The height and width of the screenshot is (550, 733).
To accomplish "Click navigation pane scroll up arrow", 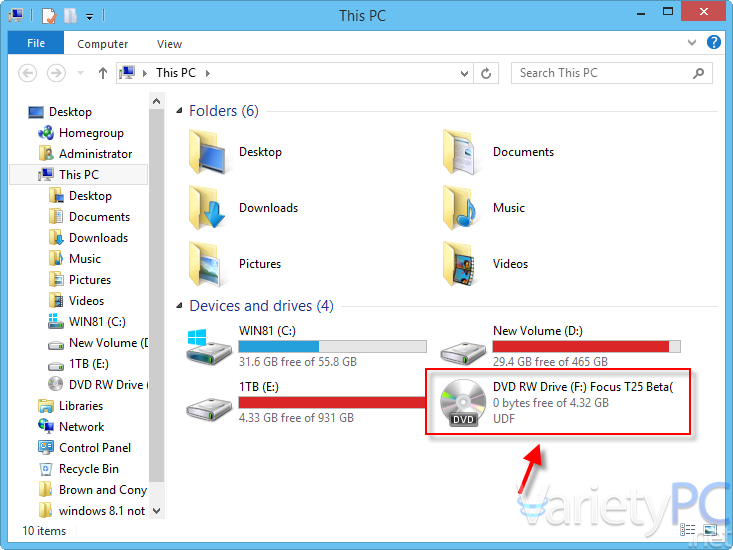I will (157, 101).
